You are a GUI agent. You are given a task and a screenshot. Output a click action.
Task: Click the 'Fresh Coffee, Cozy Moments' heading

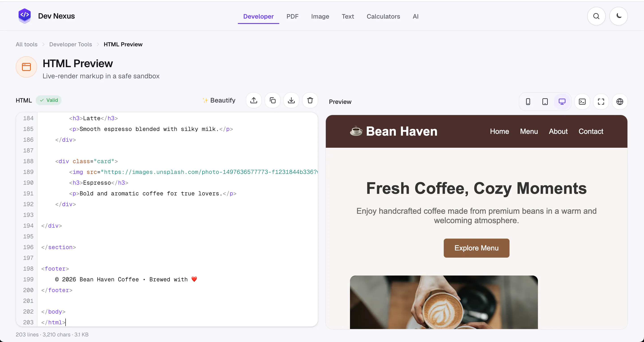pos(476,188)
